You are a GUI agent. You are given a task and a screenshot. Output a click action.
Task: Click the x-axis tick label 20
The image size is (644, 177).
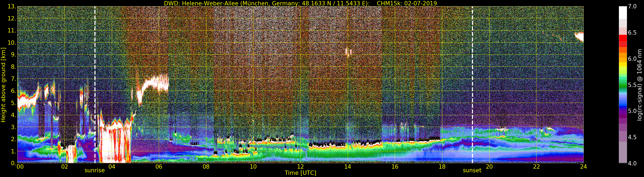coord(489,167)
